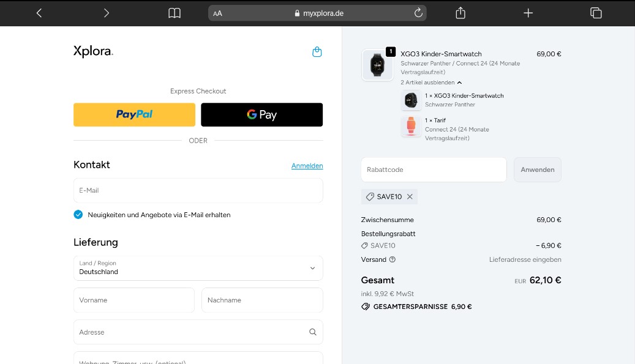635x364 pixels.
Task: Pay with the PayPal express button
Action: tap(134, 114)
